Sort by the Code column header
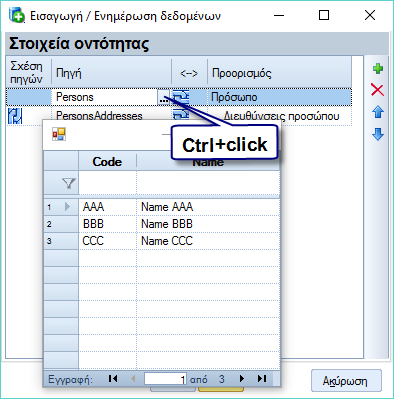This screenshot has width=394, height=399. point(107,161)
